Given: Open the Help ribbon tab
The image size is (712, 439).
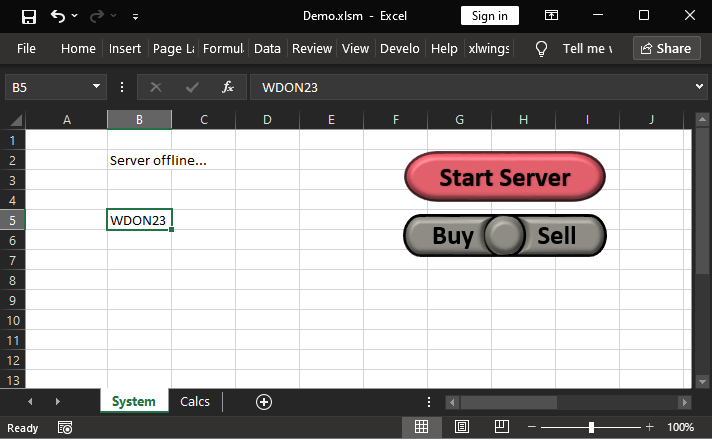Looking at the screenshot, I should point(444,49).
